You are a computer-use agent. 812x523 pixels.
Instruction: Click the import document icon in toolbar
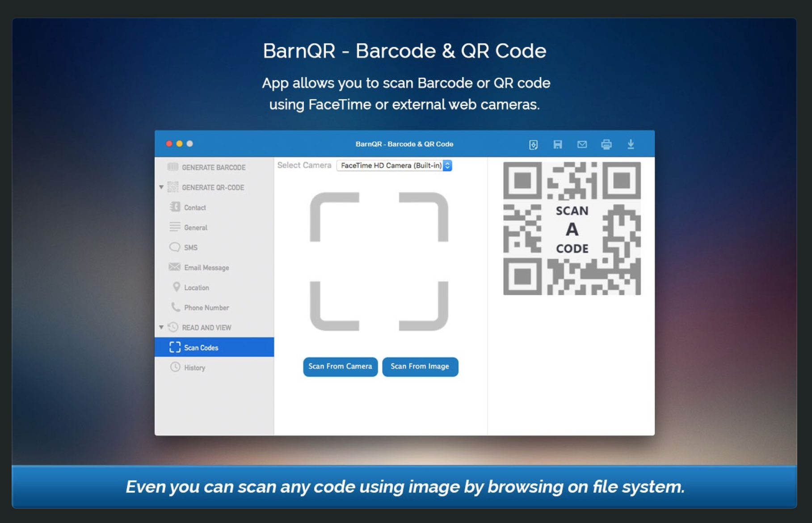point(533,144)
